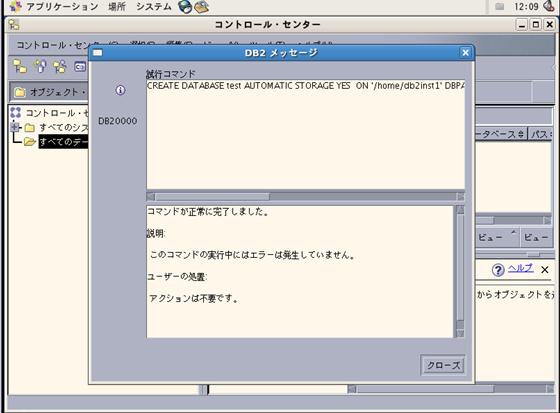The image size is (560, 413).
Task: Launch the mail icon in top panel
Action: pos(201,7)
